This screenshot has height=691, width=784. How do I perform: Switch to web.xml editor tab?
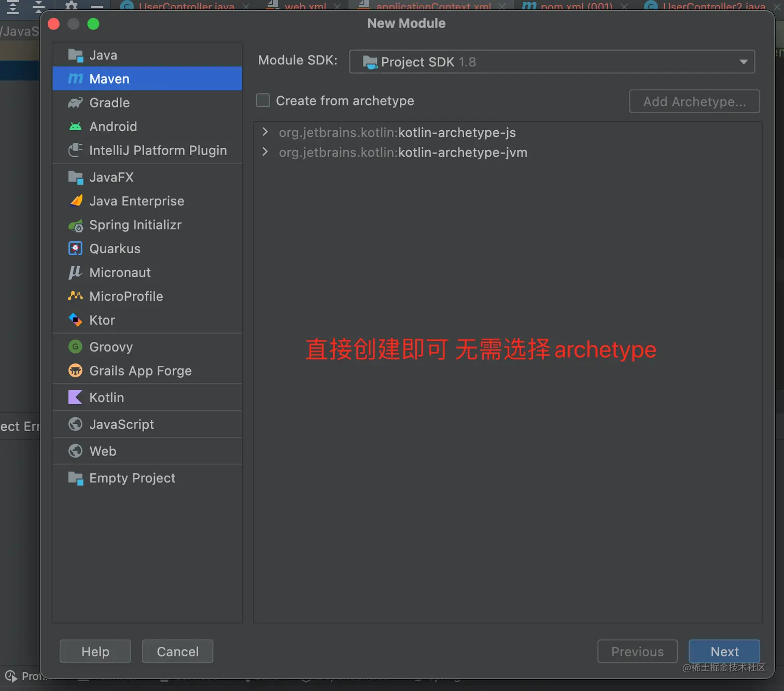pos(305,6)
